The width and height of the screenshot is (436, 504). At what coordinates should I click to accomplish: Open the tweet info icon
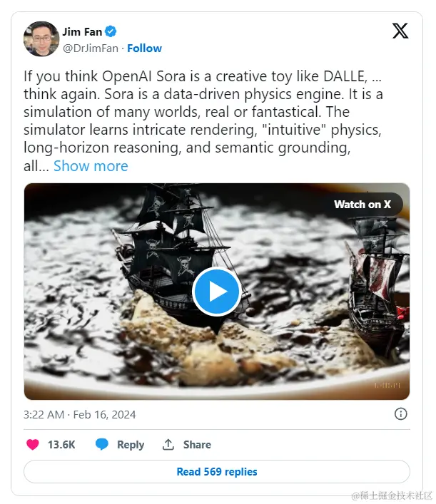[x=401, y=414]
